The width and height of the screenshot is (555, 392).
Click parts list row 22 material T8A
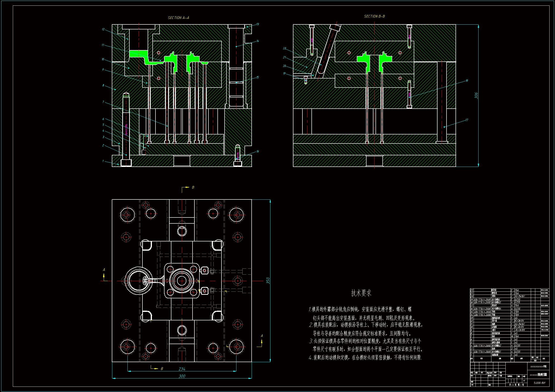tap(517, 290)
